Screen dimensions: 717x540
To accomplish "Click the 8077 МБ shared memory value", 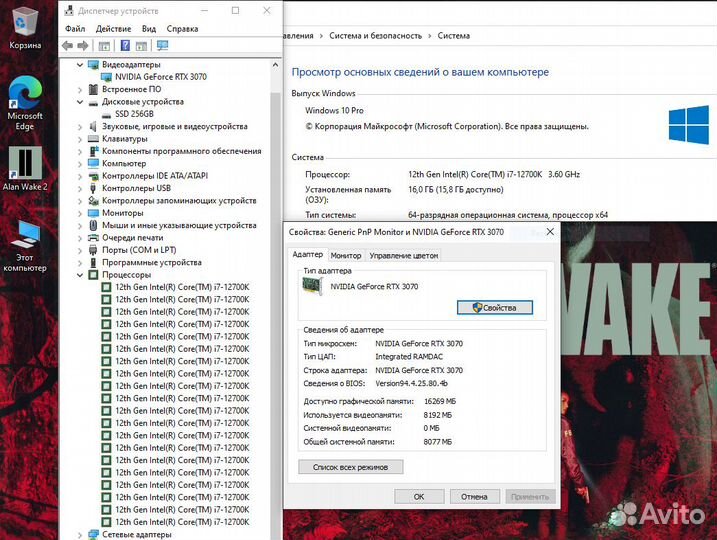I will coord(438,442).
